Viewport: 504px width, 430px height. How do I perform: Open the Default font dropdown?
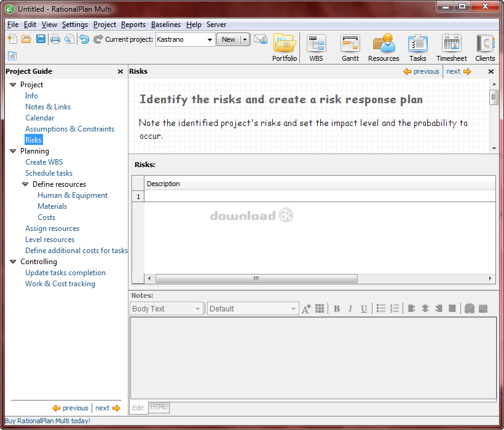[x=293, y=309]
